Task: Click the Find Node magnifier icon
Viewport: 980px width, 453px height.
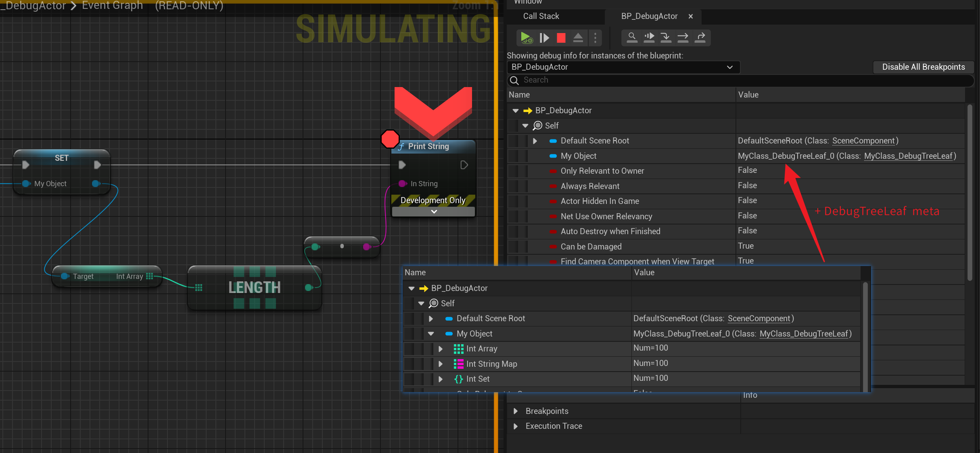Action: tap(632, 37)
